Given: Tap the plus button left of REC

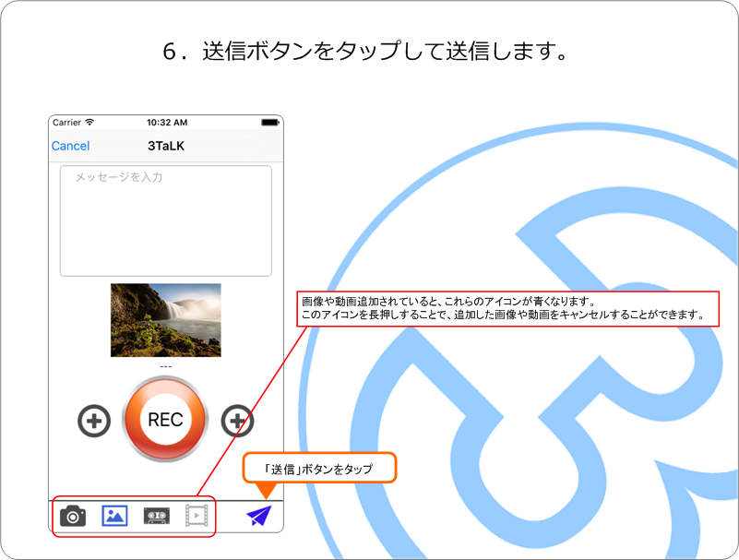Looking at the screenshot, I should tap(94, 421).
